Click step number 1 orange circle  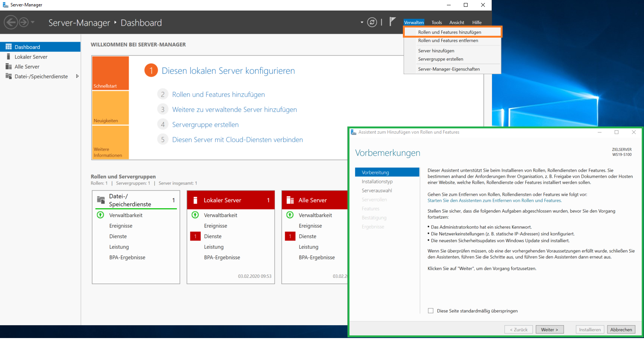click(151, 70)
